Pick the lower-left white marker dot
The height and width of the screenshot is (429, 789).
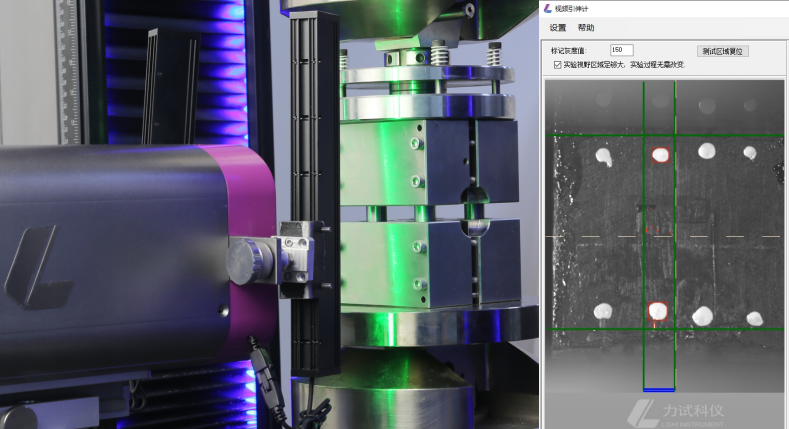click(x=603, y=311)
